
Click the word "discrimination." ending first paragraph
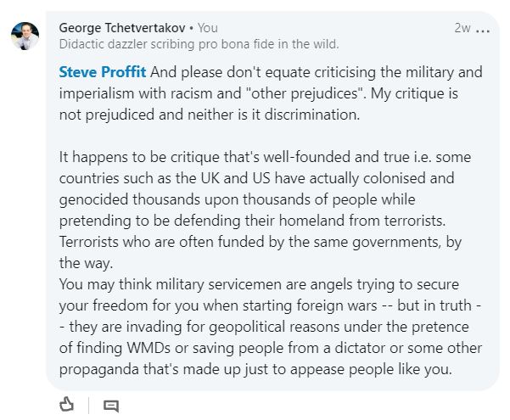pyautogui.click(x=312, y=115)
